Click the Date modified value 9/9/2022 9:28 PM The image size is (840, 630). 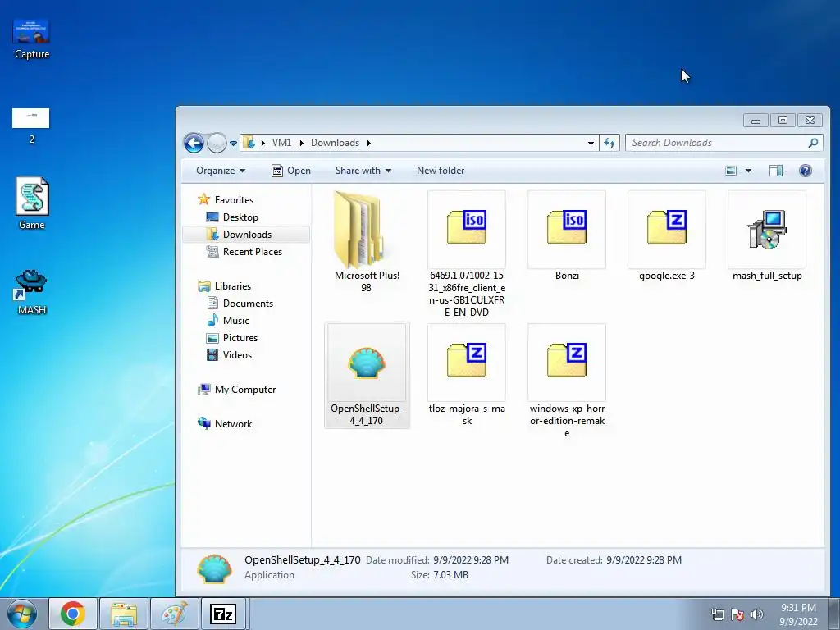[470, 559]
